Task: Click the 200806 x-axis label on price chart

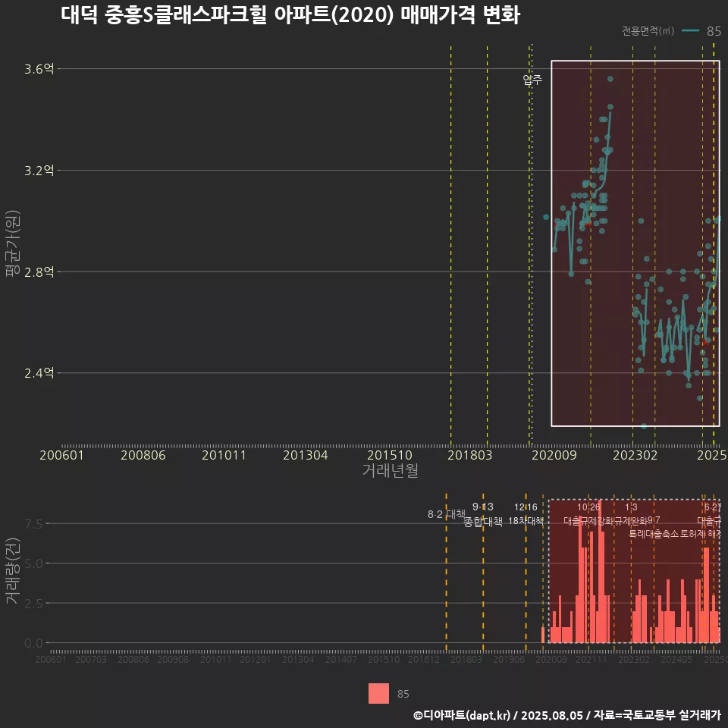Action: [x=143, y=455]
